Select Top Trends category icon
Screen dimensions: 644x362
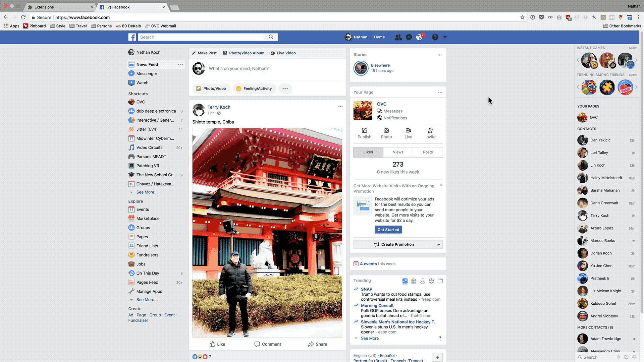click(405, 281)
